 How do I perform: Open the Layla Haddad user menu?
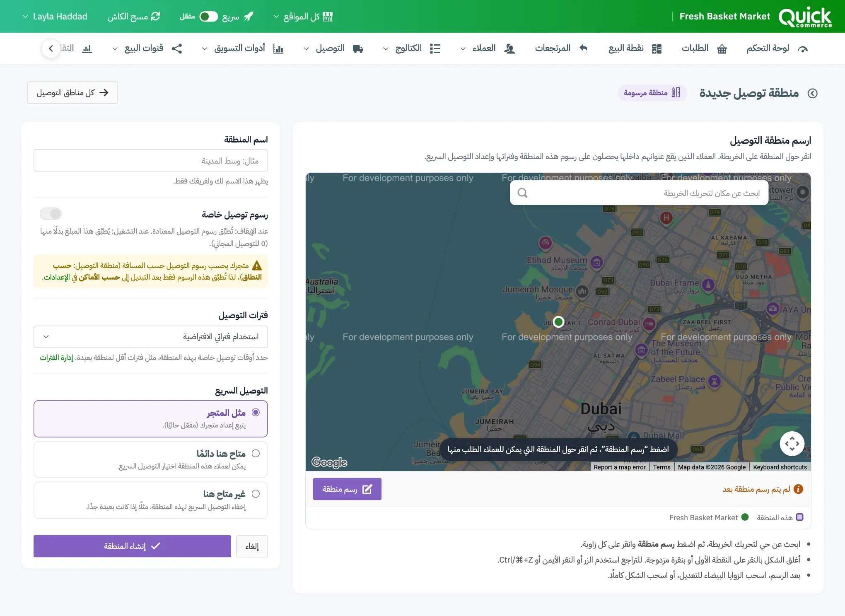(55, 17)
